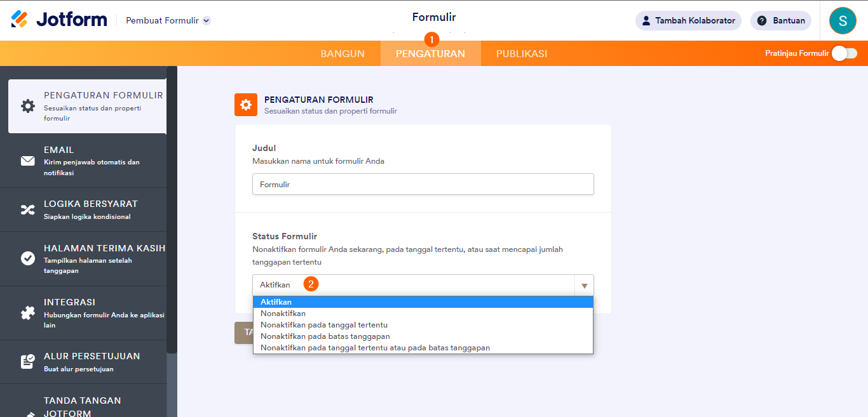Choose the Nonaktifkan option
868x417 pixels.
423,314
